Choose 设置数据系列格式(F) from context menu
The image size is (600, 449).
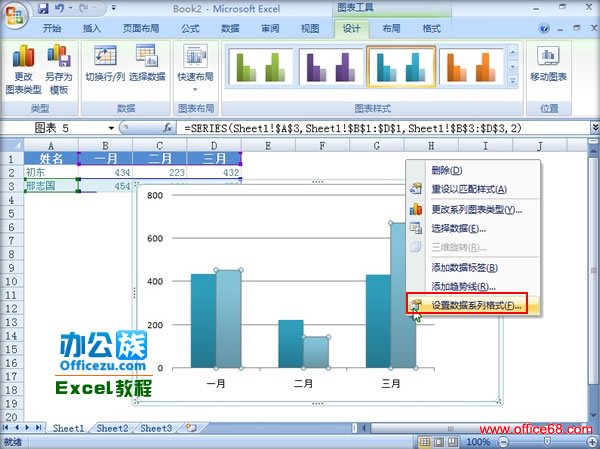click(x=473, y=305)
